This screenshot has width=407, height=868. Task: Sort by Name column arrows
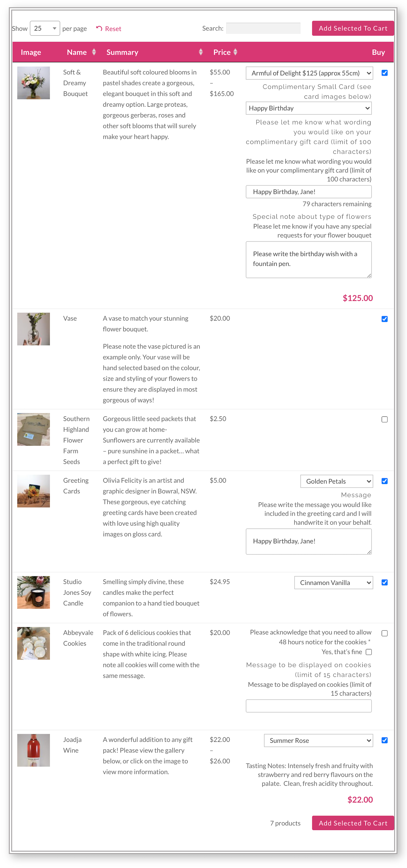[x=94, y=52]
